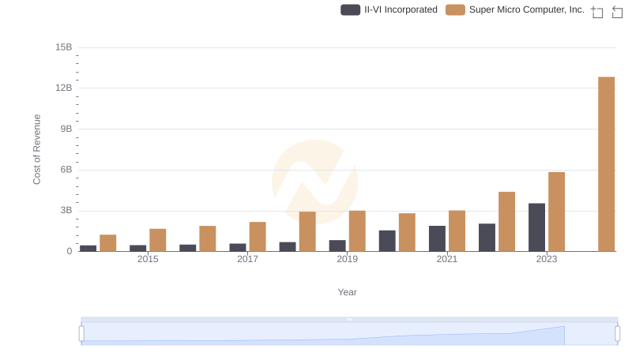Viewport: 632px width, 364px height.
Task: Click the data zoom preview area
Action: pyautogui.click(x=349, y=334)
